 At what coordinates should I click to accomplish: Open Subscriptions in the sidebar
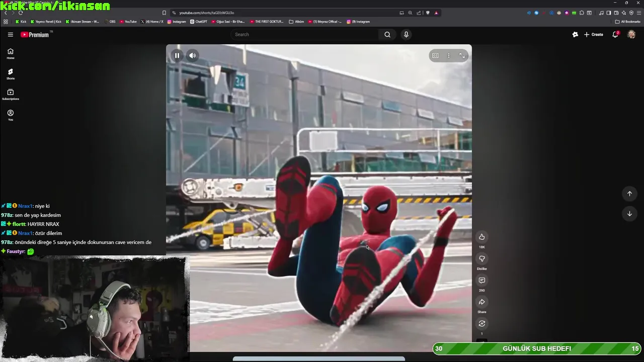pyautogui.click(x=10, y=95)
